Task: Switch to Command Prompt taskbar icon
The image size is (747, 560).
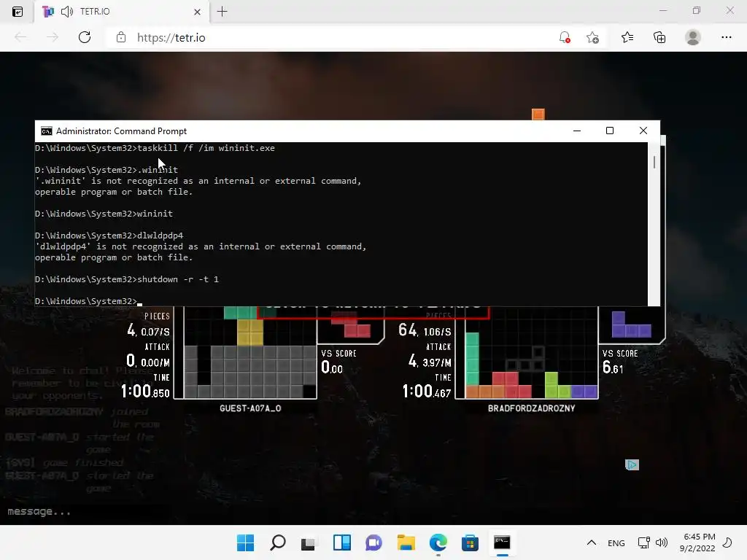Action: point(502,542)
